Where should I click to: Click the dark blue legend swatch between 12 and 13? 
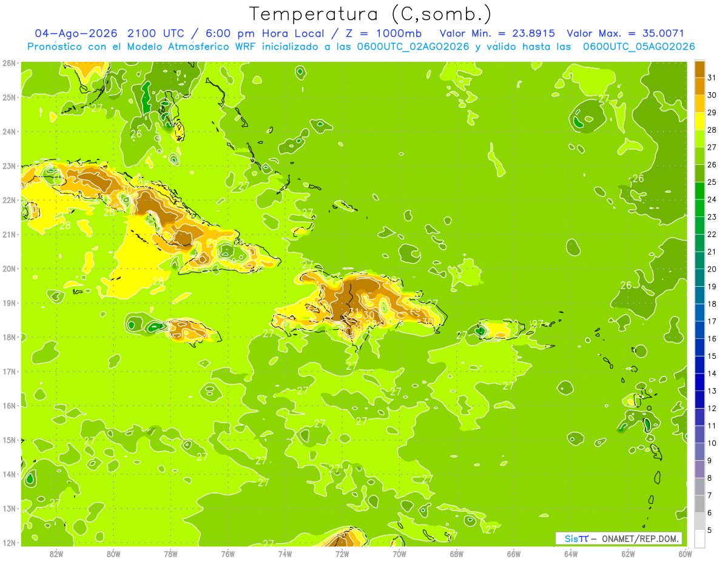[x=699, y=400]
